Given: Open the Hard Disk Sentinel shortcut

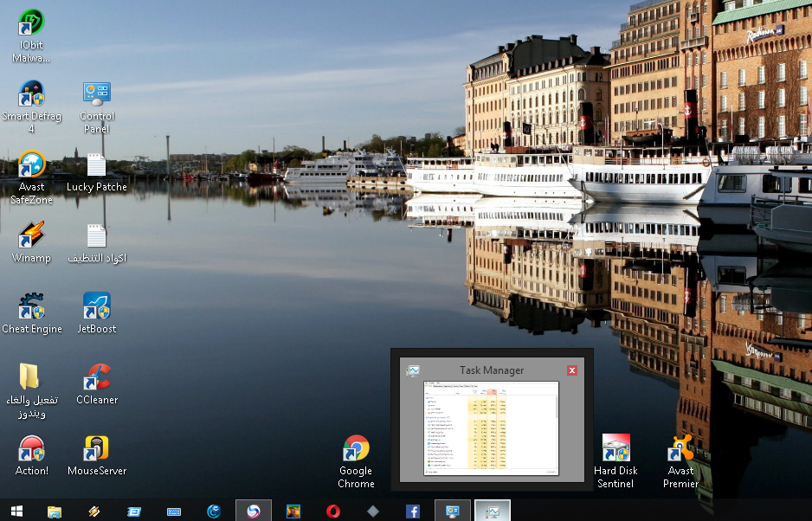Looking at the screenshot, I should [x=615, y=448].
